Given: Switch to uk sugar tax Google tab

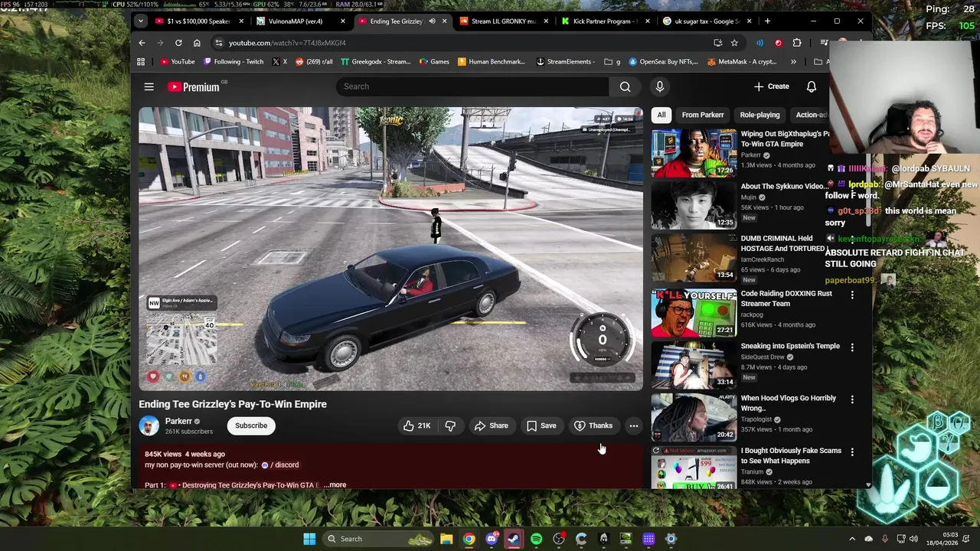Looking at the screenshot, I should [707, 21].
